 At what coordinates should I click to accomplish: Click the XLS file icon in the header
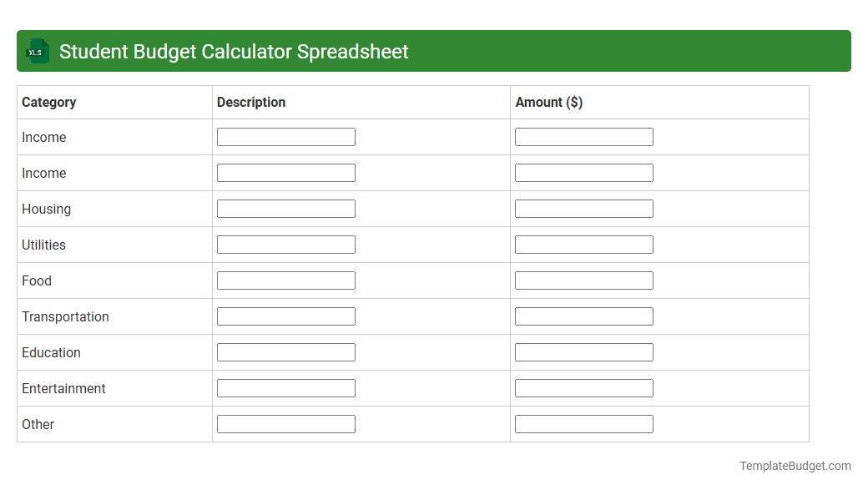click(x=37, y=51)
